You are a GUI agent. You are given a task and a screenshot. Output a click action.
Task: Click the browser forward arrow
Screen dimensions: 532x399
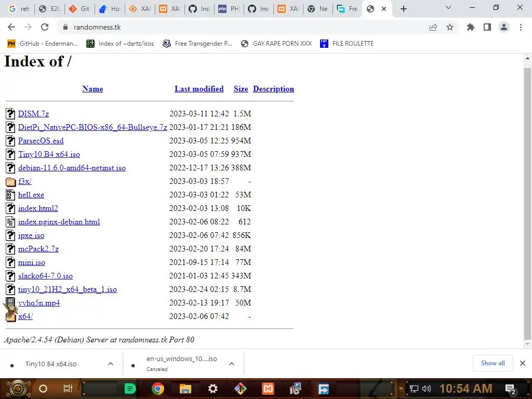point(28,27)
